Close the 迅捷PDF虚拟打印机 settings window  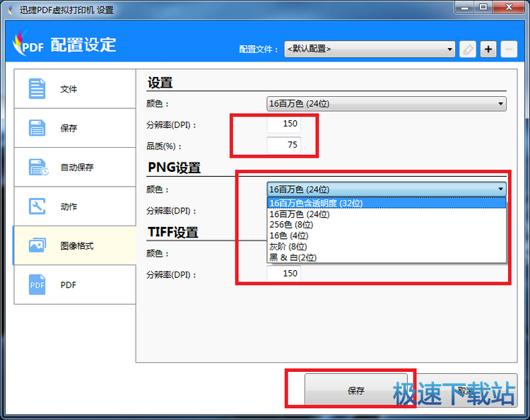(x=509, y=7)
